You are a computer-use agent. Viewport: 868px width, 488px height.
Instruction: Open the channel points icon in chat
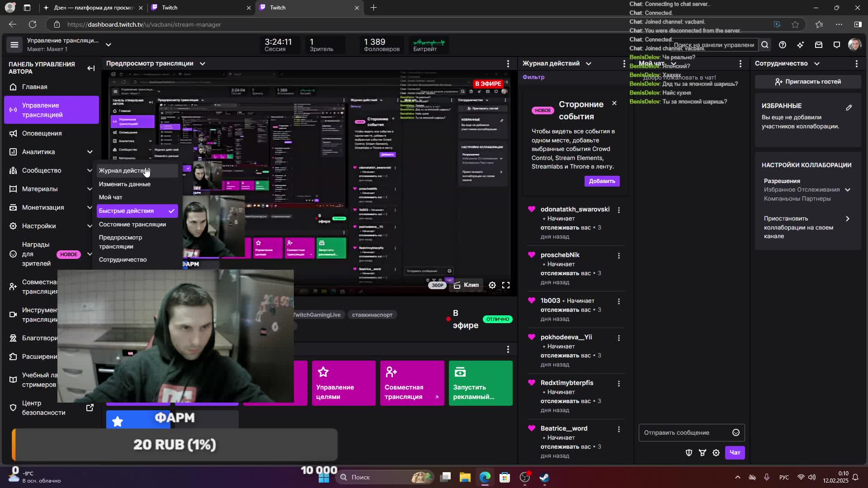(x=703, y=453)
